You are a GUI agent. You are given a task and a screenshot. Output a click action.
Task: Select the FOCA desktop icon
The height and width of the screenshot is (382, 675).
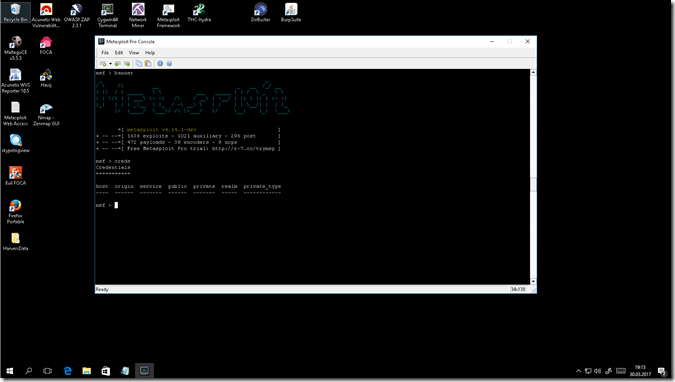pos(46,46)
